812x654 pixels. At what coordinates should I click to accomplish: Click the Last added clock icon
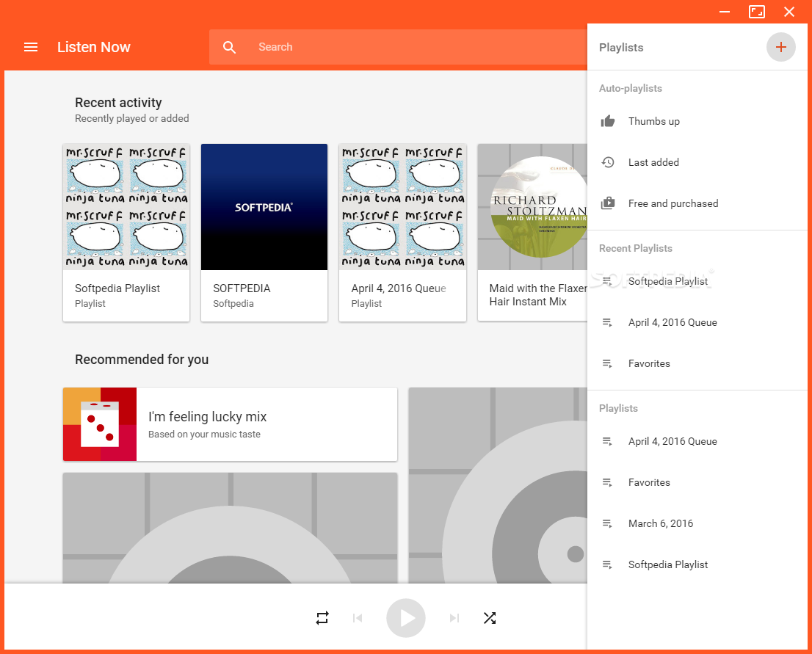coord(608,162)
